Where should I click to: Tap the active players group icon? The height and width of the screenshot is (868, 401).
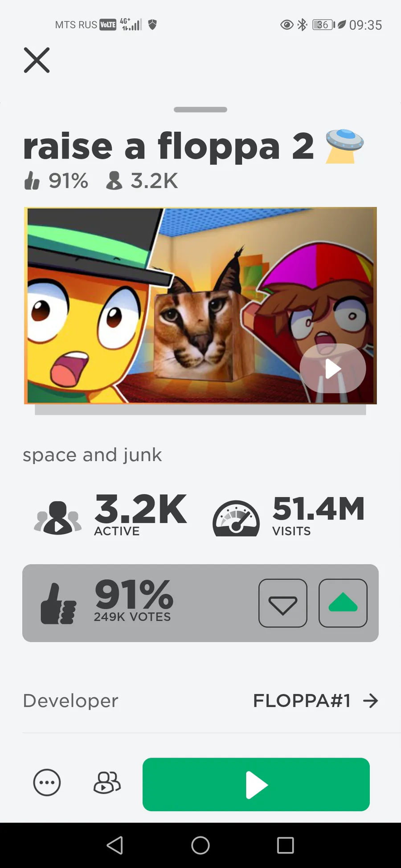click(58, 518)
